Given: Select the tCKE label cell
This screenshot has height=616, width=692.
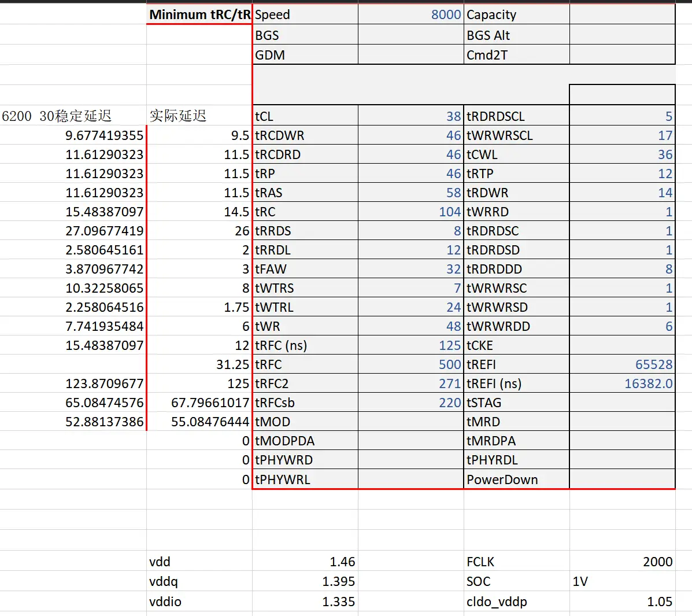Looking at the screenshot, I should pyautogui.click(x=516, y=345).
